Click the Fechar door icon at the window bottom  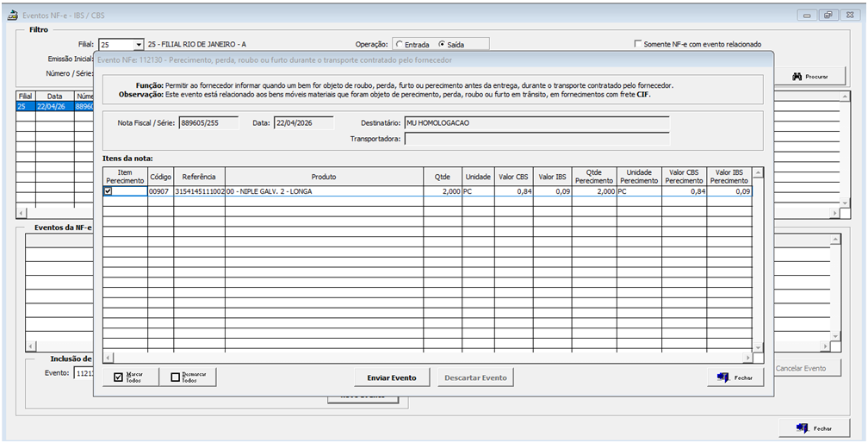pyautogui.click(x=802, y=427)
